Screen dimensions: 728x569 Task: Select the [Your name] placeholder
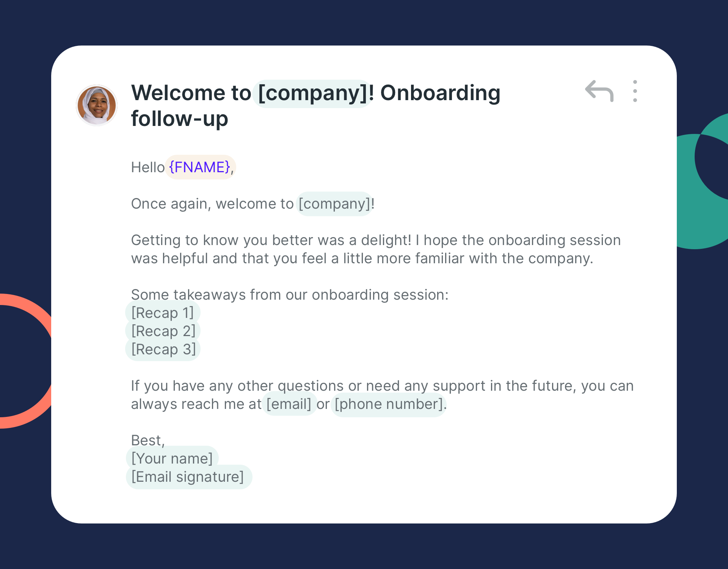(172, 459)
